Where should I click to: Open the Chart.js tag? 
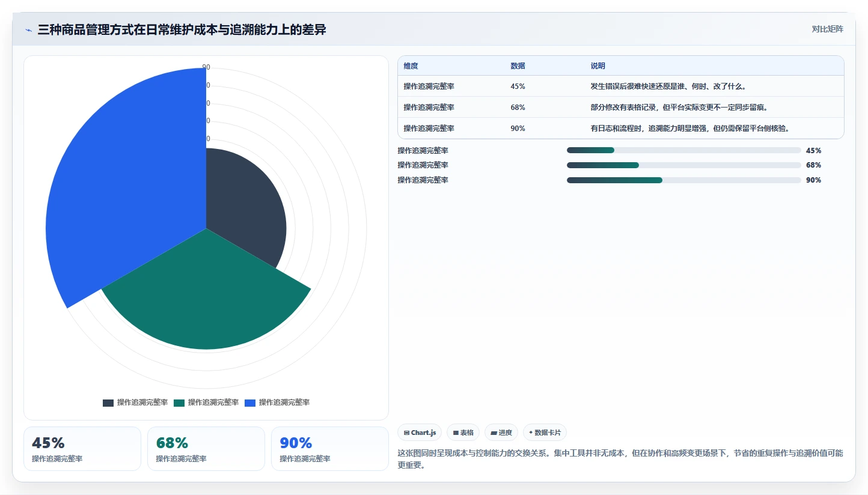[x=420, y=433]
